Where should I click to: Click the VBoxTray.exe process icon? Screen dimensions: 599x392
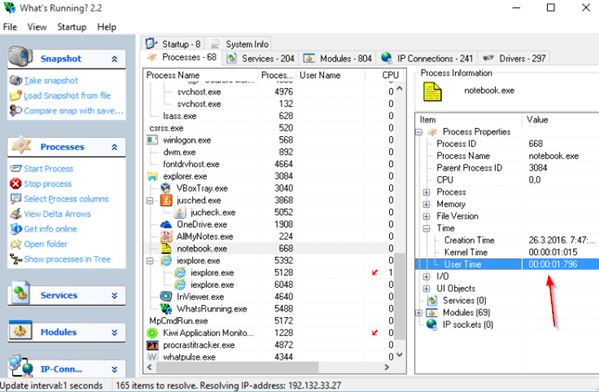pos(166,188)
